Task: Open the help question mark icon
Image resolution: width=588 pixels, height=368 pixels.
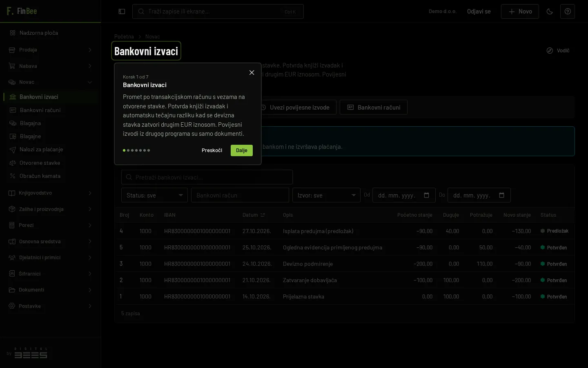Action: coord(568,11)
